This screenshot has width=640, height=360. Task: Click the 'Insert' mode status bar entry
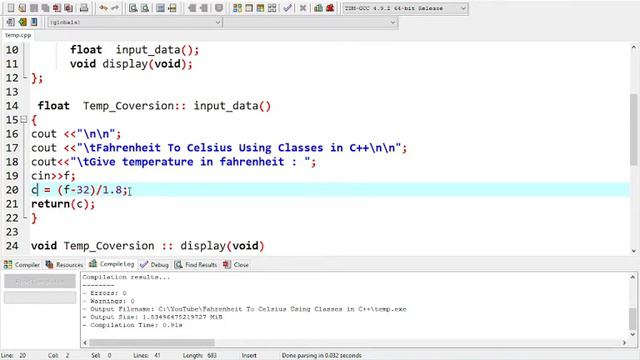point(249,356)
